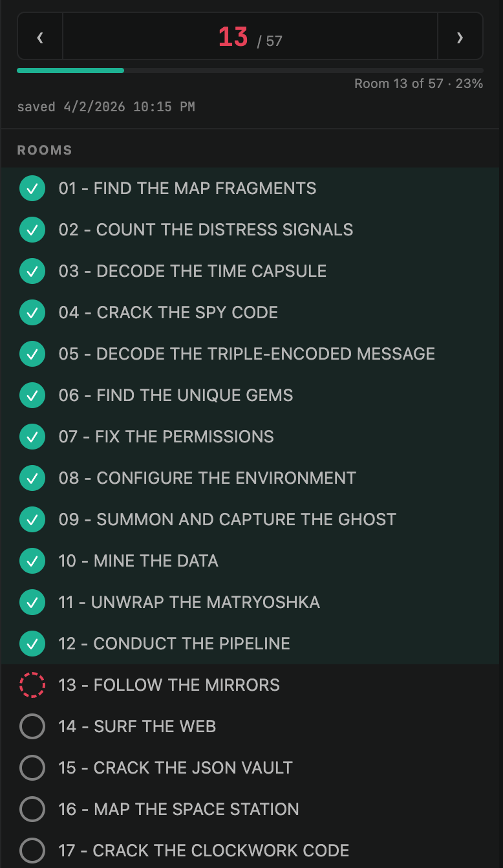This screenshot has width=503, height=868.
Task: Click the left chevron to go back a room
Action: click(40, 36)
